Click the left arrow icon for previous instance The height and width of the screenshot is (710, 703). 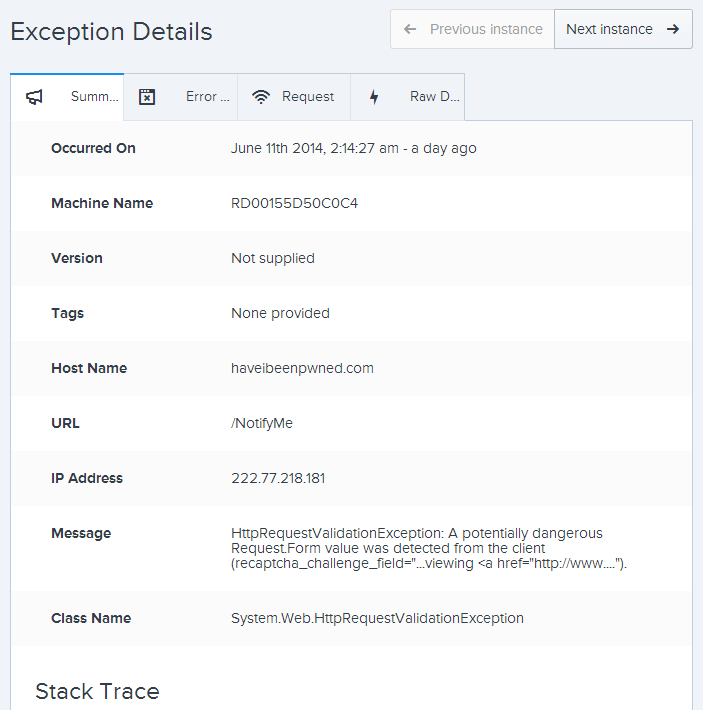click(x=410, y=29)
